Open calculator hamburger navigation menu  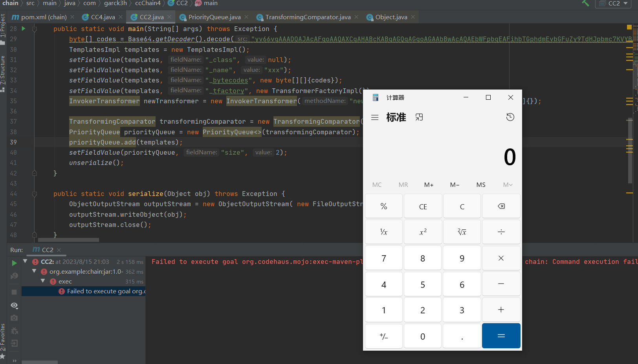pos(375,117)
